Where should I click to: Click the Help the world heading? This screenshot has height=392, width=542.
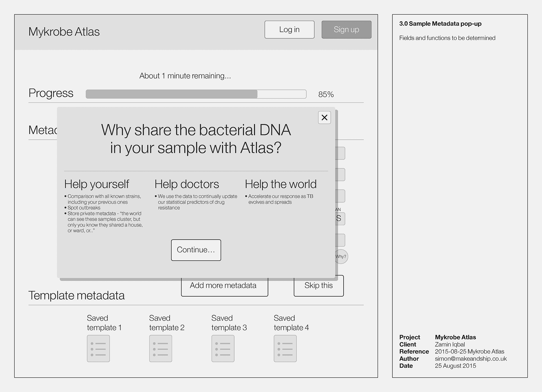click(x=281, y=184)
